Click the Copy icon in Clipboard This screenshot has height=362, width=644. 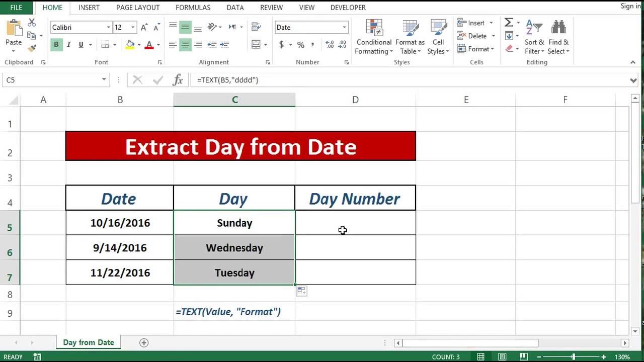pos(32,36)
